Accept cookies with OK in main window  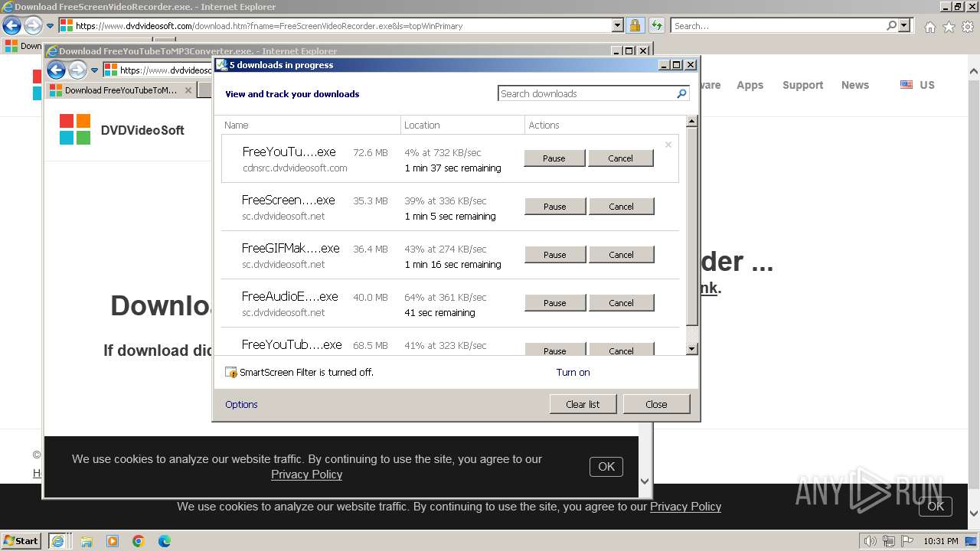[x=936, y=506]
